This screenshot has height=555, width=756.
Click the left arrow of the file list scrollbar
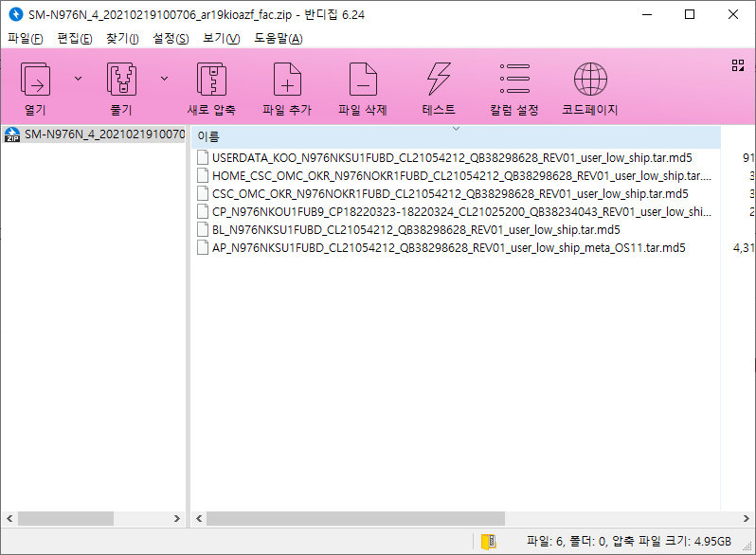(x=199, y=518)
